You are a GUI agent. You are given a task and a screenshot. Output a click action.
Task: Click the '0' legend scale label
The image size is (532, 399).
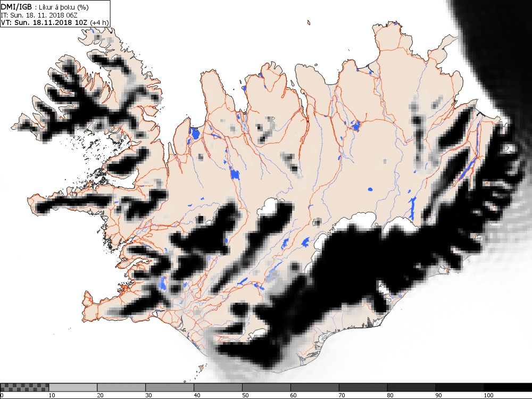[x=2, y=395]
